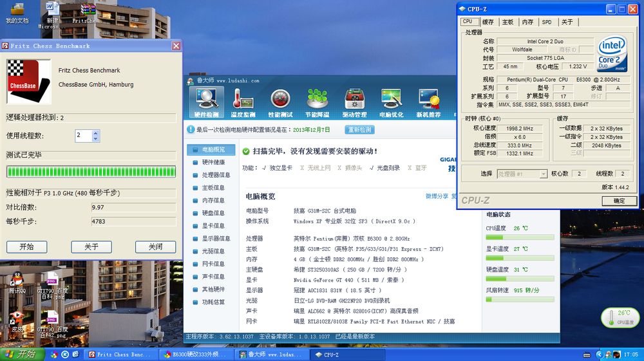This screenshot has width=644, height=361.
Task: Open 新机推荐 new PC recommendation in Ludashi
Action: pos(428,102)
